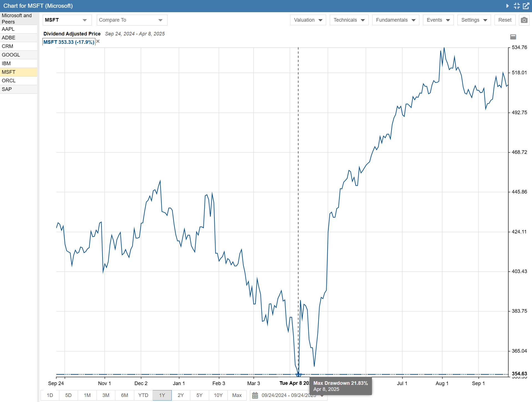The image size is (532, 402).
Task: Open the calendar date picker icon
Action: coord(255,395)
